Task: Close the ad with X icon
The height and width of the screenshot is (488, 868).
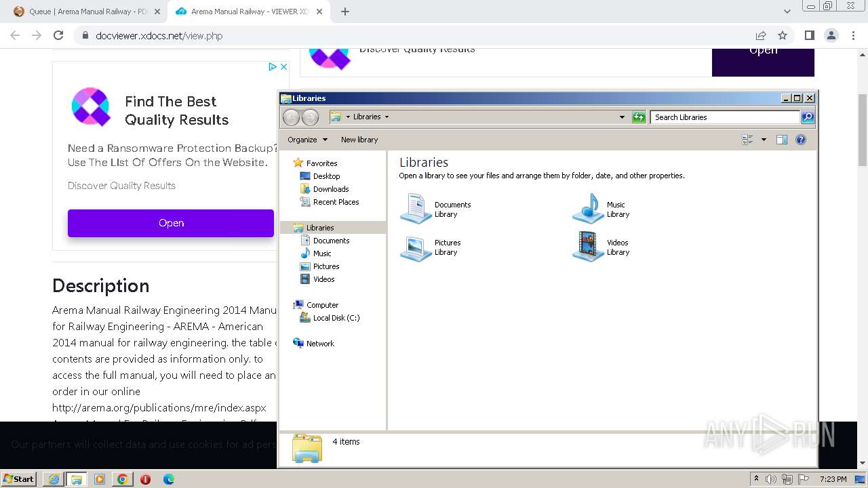Action: [x=283, y=66]
